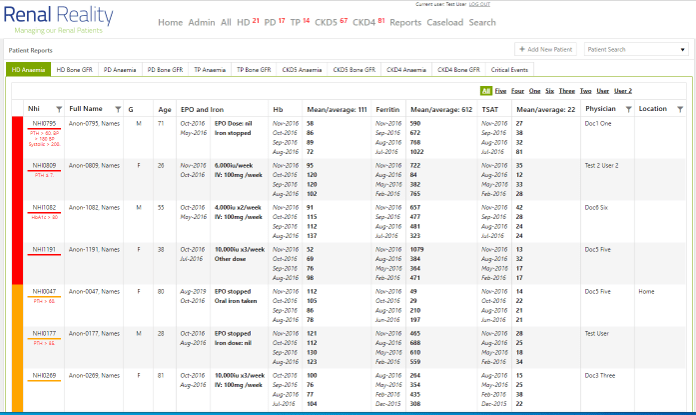
Task: Open the Physician column filter
Action: coord(628,108)
